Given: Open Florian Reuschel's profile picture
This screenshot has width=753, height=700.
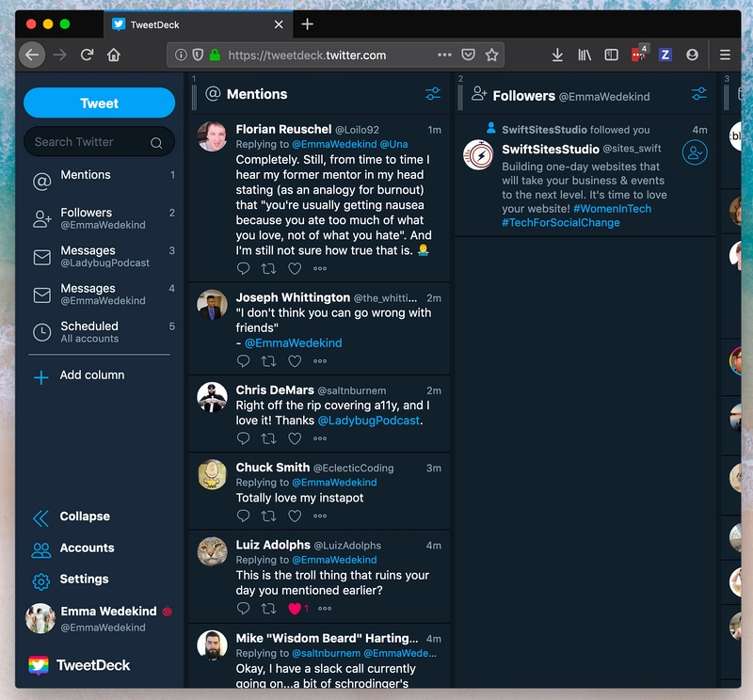Looking at the screenshot, I should (213, 136).
